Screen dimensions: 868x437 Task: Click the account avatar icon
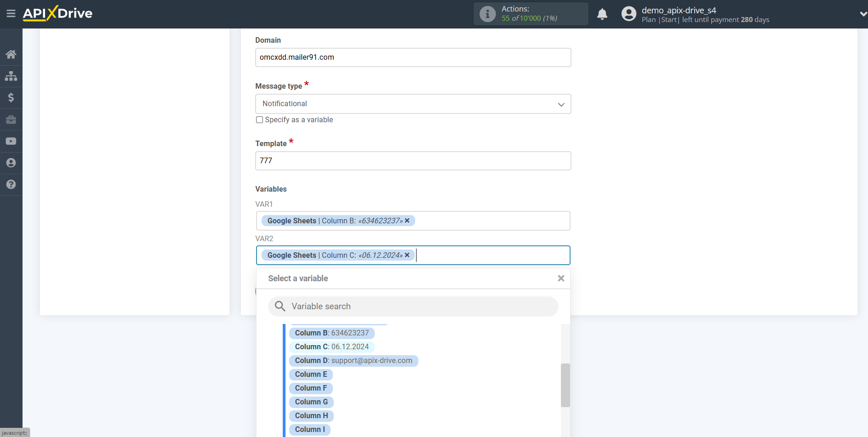(629, 14)
